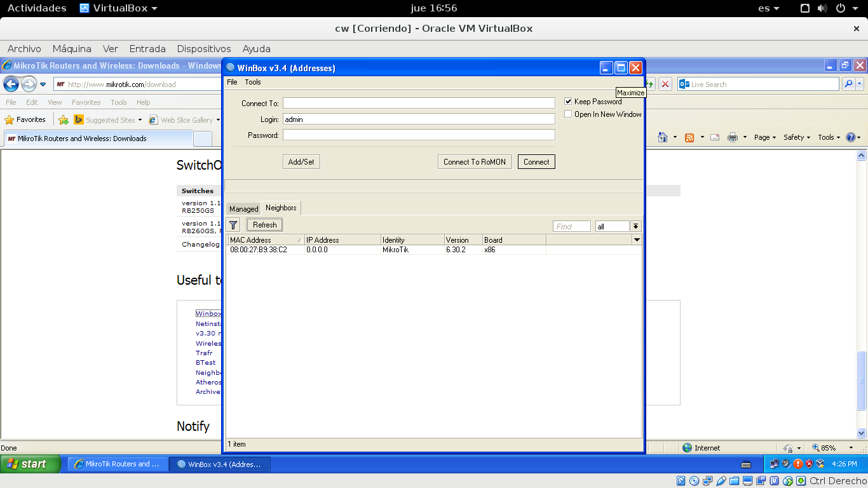Image resolution: width=868 pixels, height=488 pixels.
Task: Open VirtualBox Dispositivos menu
Action: click(x=204, y=48)
